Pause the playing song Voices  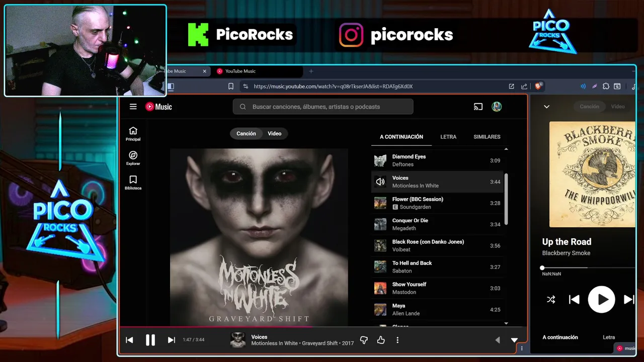tap(150, 340)
